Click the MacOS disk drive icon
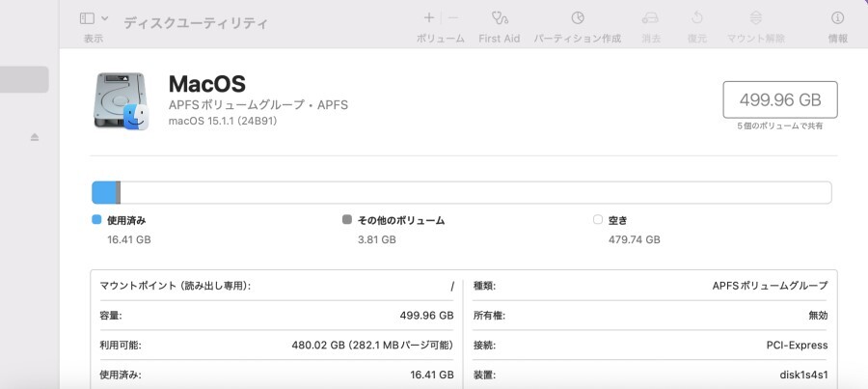This screenshot has height=389, width=868. [x=122, y=100]
